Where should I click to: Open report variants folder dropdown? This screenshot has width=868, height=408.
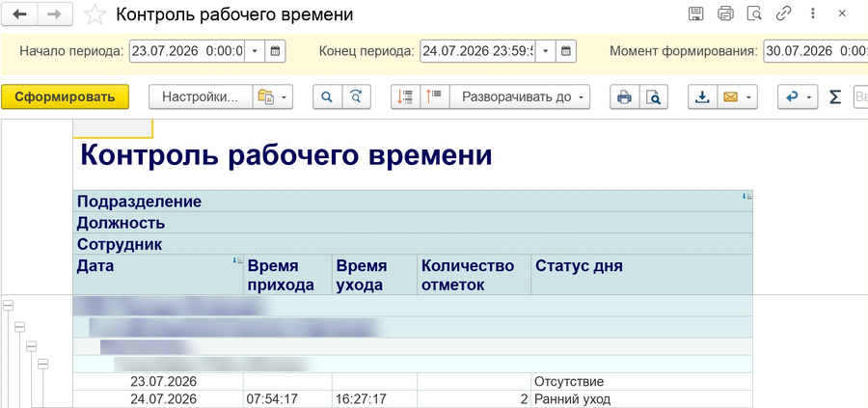pyautogui.click(x=272, y=96)
